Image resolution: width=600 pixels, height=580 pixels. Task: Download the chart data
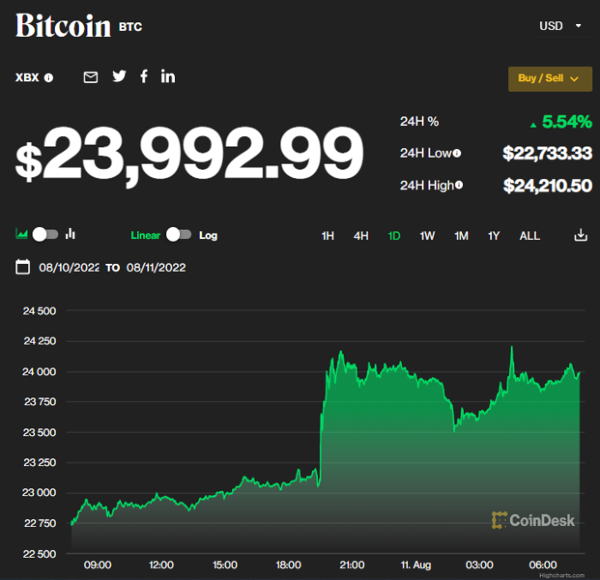580,236
